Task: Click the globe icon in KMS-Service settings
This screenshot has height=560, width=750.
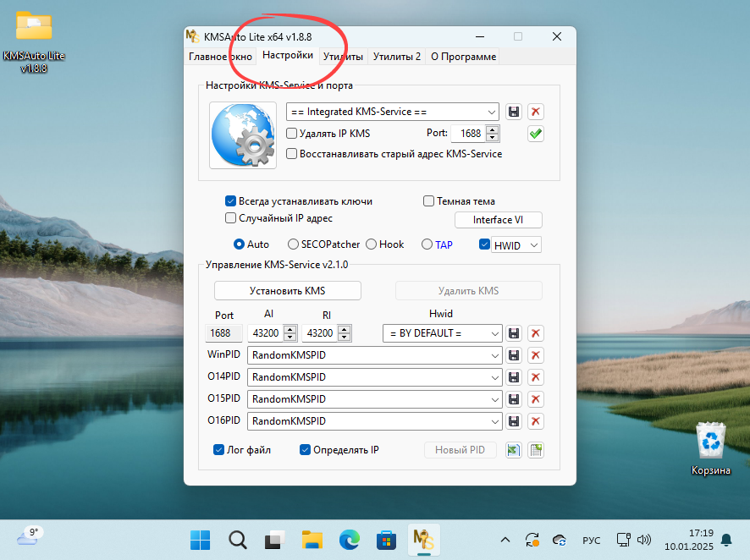Action: tap(242, 135)
